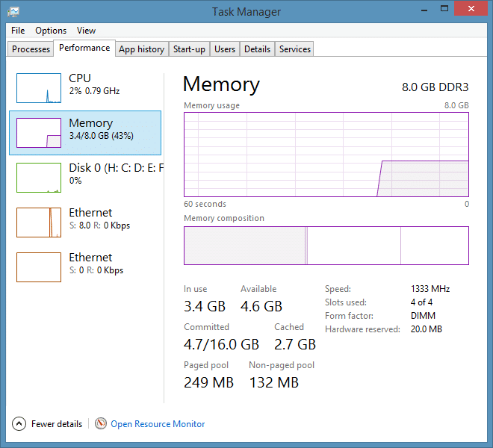This screenshot has width=493, height=448.
Task: Click the Cached 2.7 GB value
Action: click(295, 344)
